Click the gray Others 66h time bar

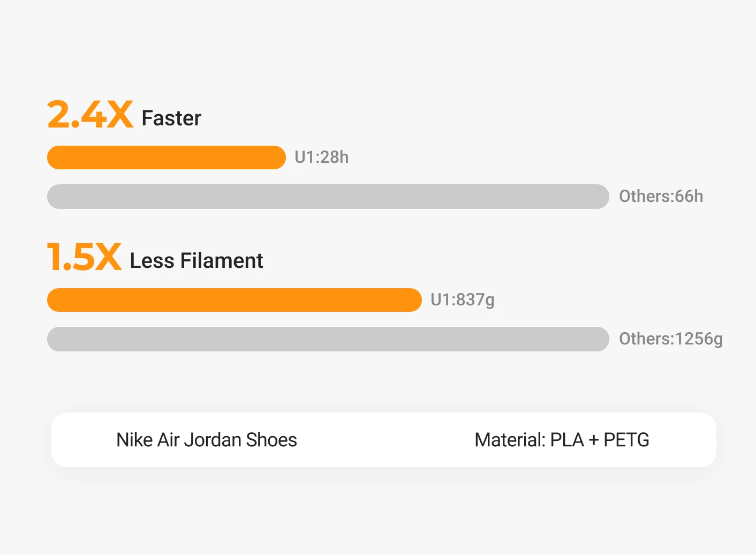point(328,197)
